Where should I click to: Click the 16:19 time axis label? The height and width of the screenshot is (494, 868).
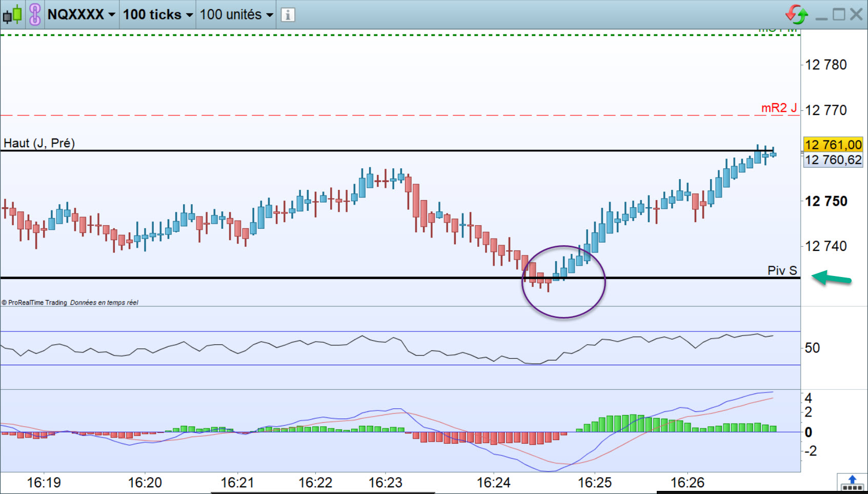44,483
